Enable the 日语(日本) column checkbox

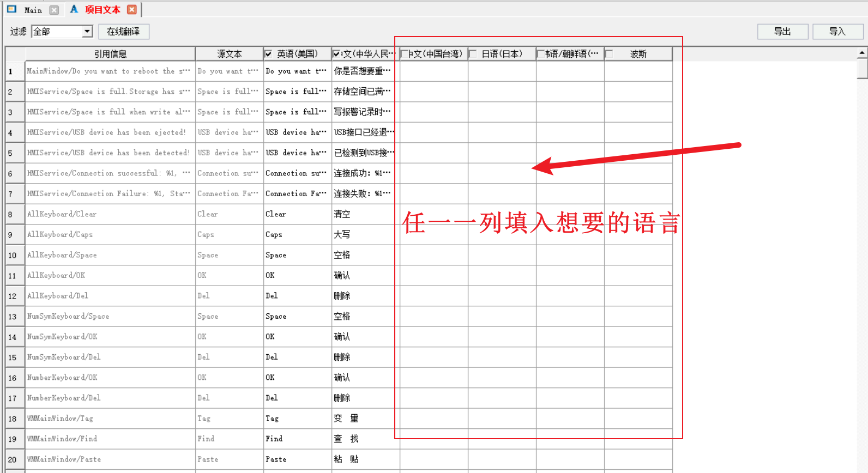pos(473,53)
